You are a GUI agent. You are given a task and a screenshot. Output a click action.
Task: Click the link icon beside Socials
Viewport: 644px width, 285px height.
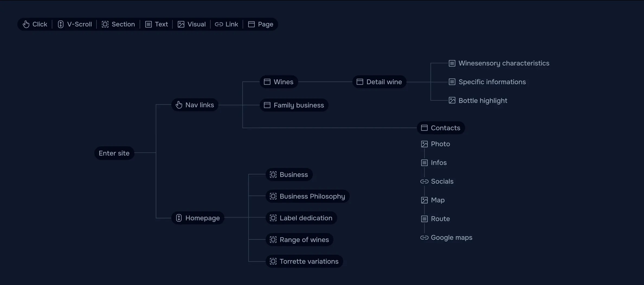coord(424,181)
